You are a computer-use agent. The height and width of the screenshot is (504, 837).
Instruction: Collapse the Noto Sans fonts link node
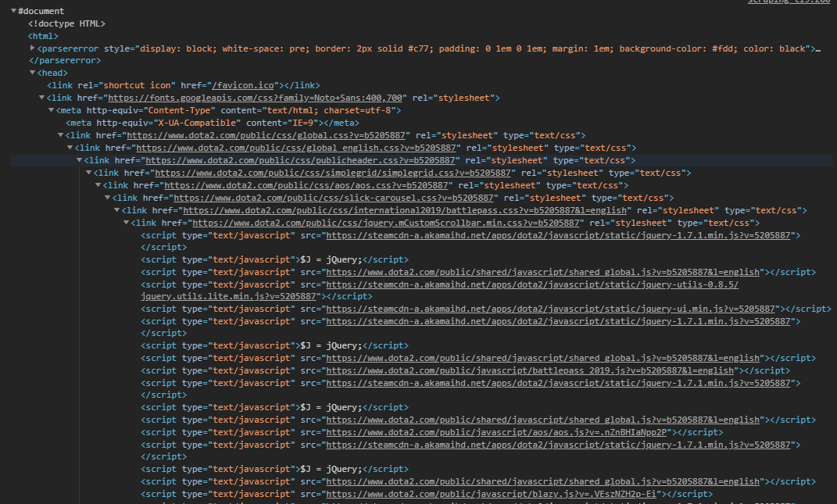pos(41,98)
